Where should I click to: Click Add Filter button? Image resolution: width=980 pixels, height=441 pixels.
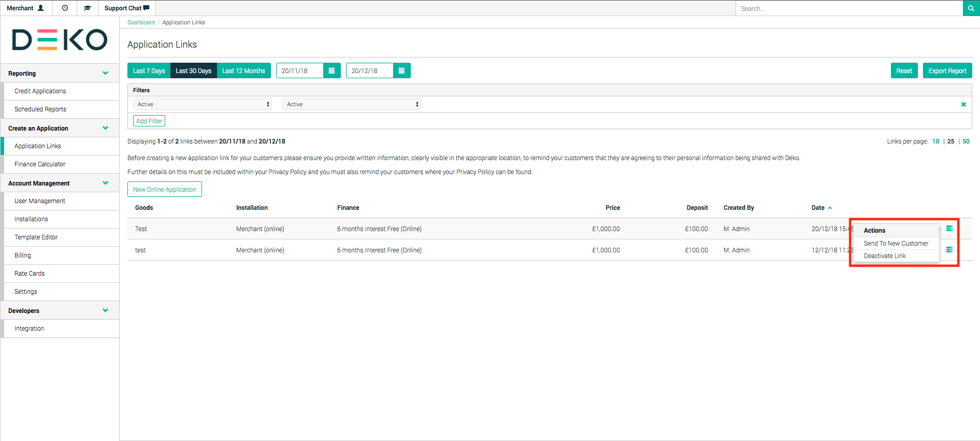(149, 121)
